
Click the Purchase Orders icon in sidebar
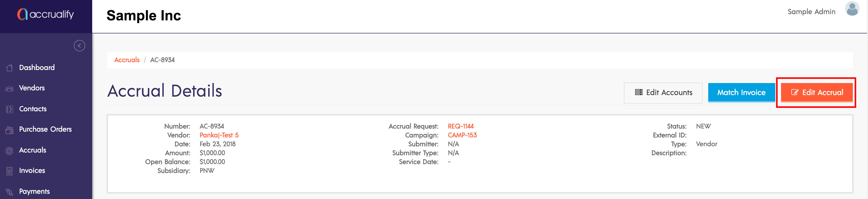click(x=9, y=130)
